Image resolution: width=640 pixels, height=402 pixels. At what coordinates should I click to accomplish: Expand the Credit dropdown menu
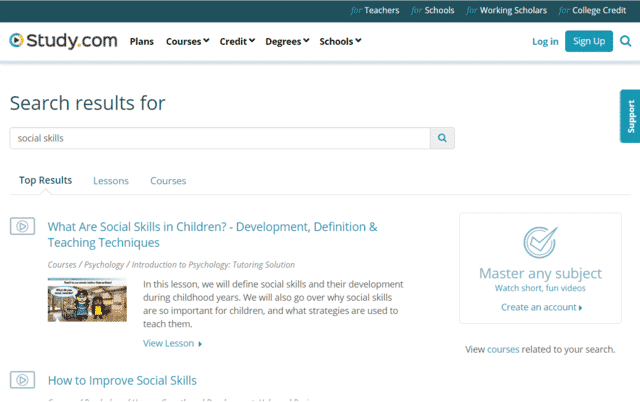tap(237, 42)
